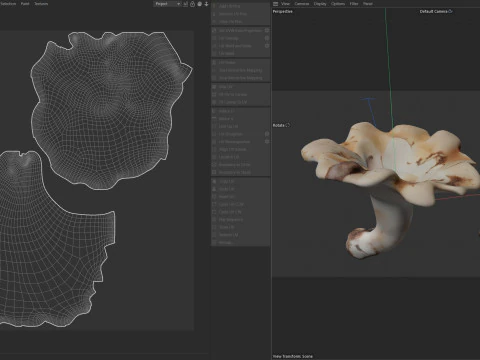Screen dimensions: 480x360
Task: Open the Textures menu in UV editor
Action: (41, 4)
